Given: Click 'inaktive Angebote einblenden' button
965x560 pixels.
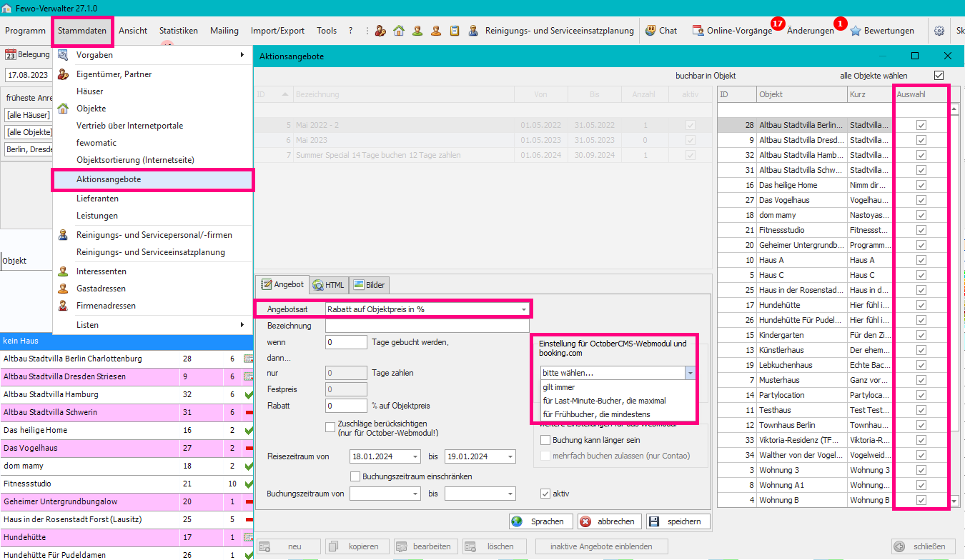Looking at the screenshot, I should tap(601, 546).
